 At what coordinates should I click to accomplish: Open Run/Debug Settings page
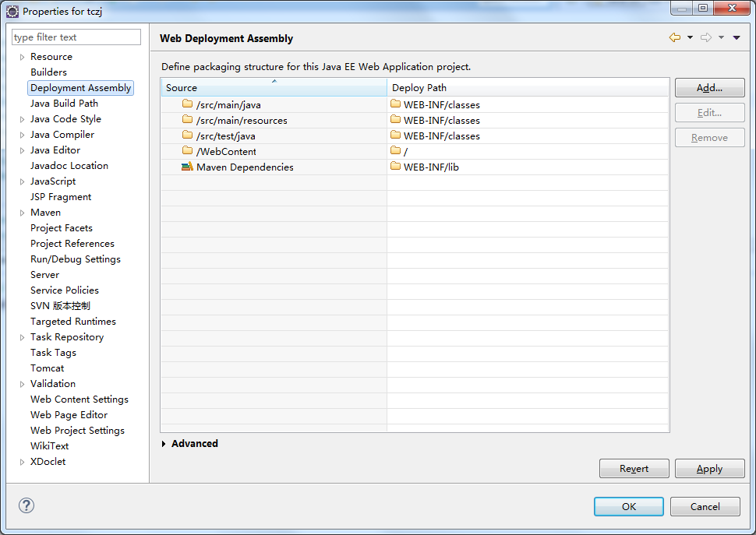coord(76,259)
